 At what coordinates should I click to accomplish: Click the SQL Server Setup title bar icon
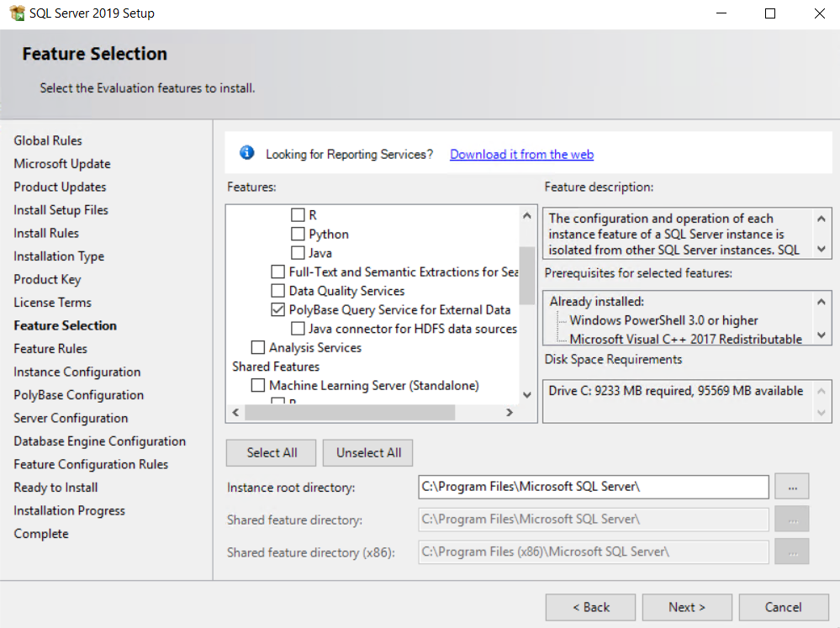17,13
